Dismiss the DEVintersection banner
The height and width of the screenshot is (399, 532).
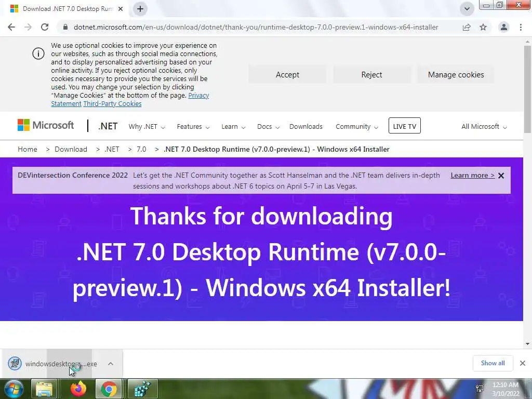(501, 176)
